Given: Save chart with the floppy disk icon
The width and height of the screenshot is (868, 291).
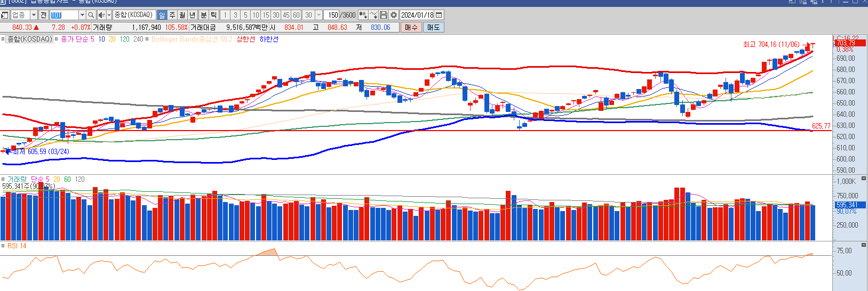Looking at the screenshot, I should (x=384, y=15).
